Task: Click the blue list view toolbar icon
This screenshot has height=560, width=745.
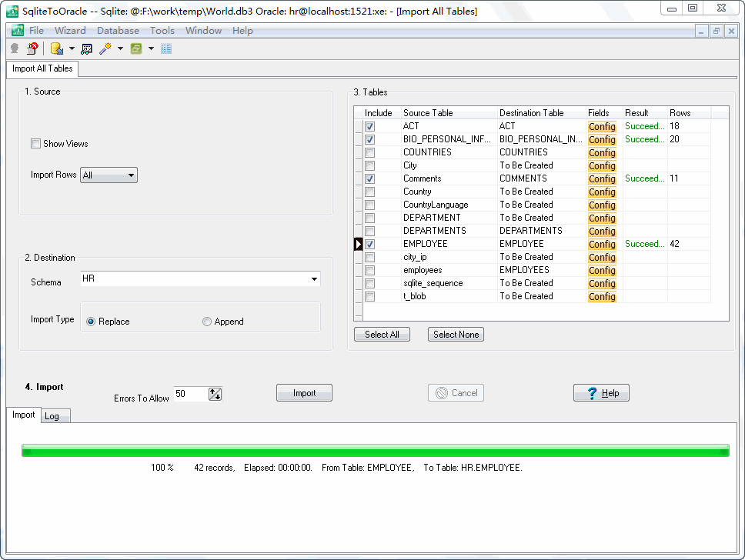Action: [166, 48]
